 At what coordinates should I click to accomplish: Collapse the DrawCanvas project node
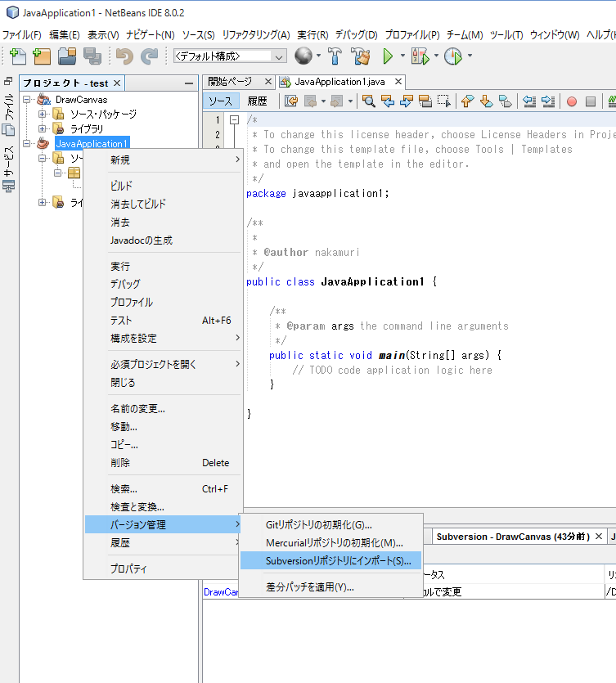pos(26,99)
